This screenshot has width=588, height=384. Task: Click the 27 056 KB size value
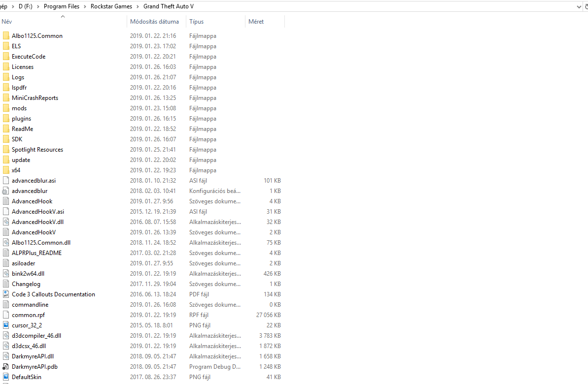(x=269, y=315)
